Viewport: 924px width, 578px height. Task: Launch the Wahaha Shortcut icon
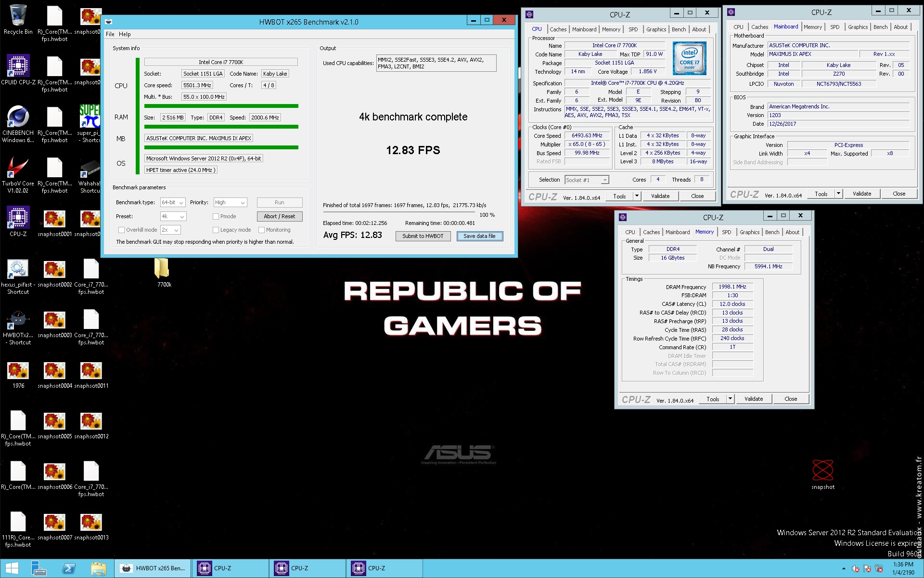pyautogui.click(x=90, y=174)
